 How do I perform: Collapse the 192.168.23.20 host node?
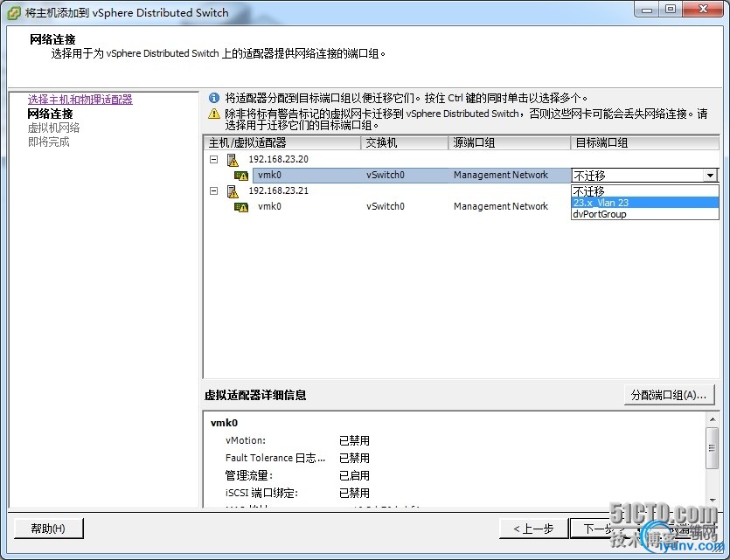pos(213,160)
